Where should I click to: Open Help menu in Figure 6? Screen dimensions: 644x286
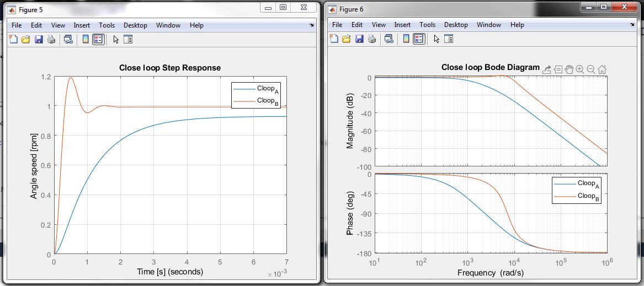[518, 25]
